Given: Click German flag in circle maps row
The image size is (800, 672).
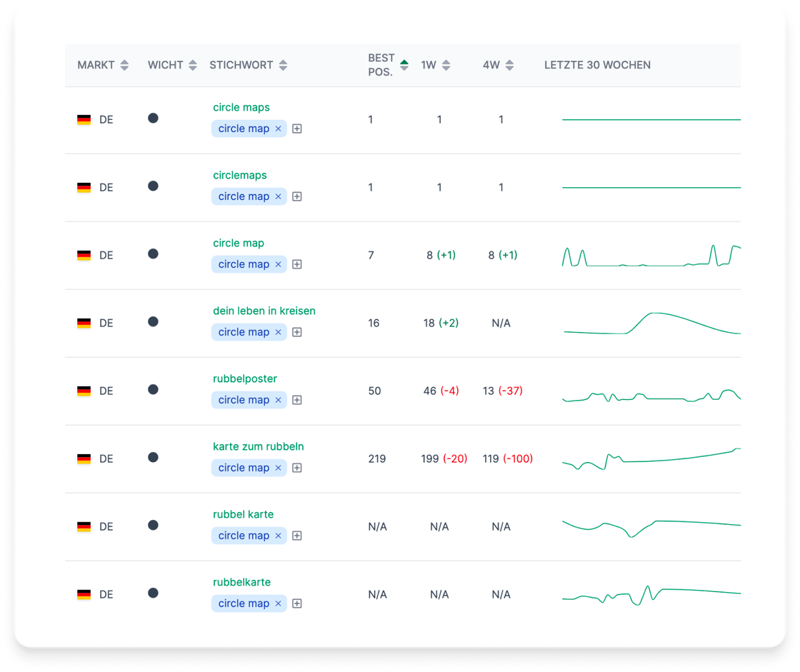Looking at the screenshot, I should 84,120.
